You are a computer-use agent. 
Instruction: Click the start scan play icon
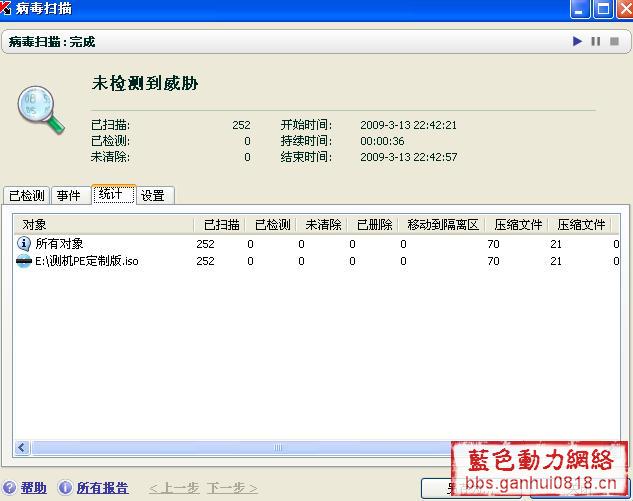(577, 41)
